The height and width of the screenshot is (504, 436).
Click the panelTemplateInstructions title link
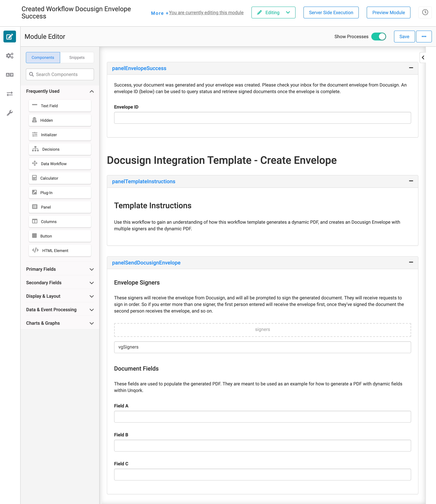(x=144, y=181)
